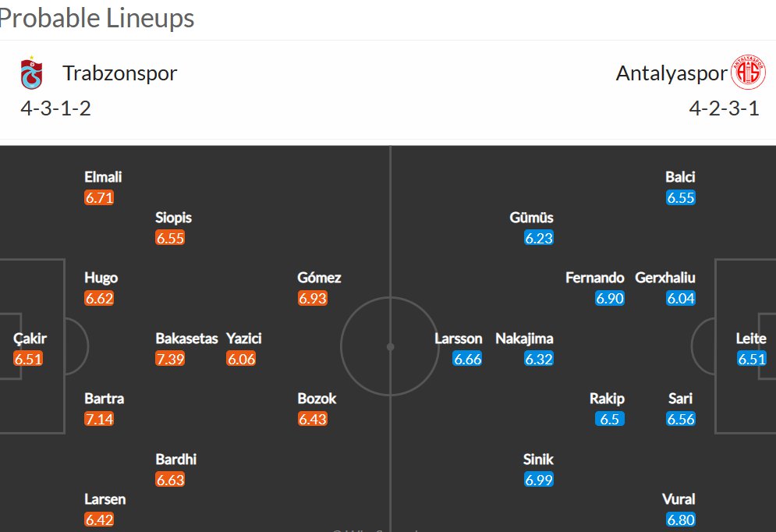
Task: Select Larsson's 6.66 rating badge
Action: click(x=467, y=359)
